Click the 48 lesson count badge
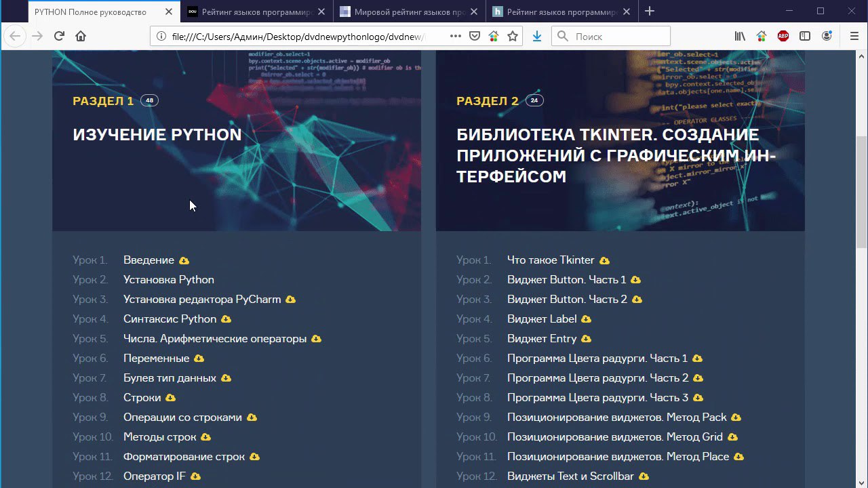 click(x=149, y=101)
